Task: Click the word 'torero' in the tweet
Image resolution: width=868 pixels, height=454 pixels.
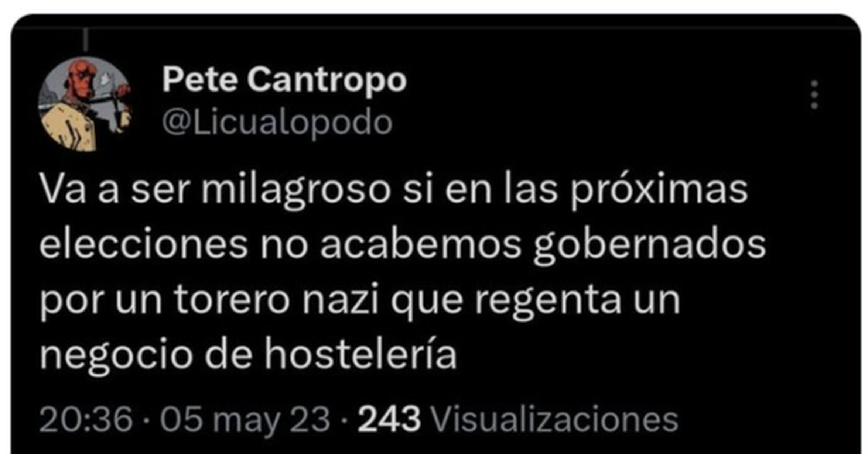Action: tap(232, 300)
